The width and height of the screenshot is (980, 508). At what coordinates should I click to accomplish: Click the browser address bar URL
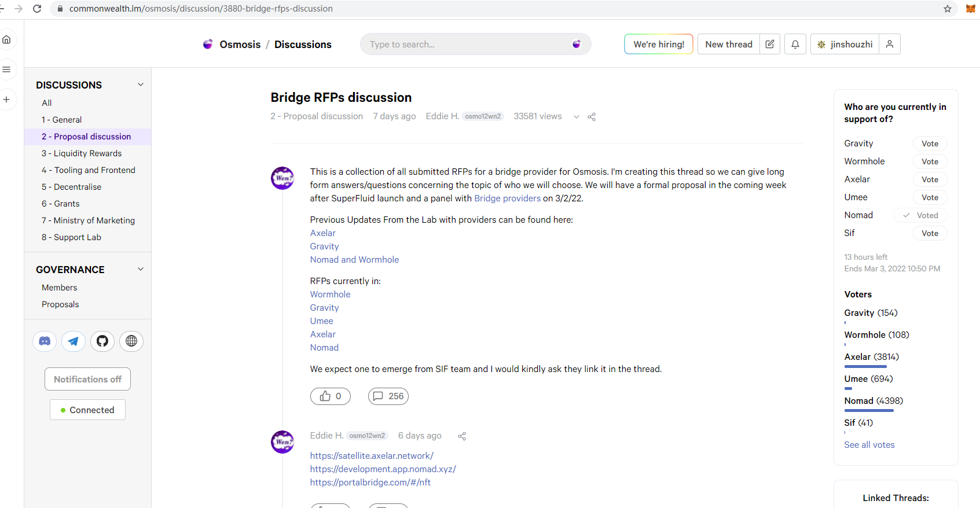coord(201,9)
